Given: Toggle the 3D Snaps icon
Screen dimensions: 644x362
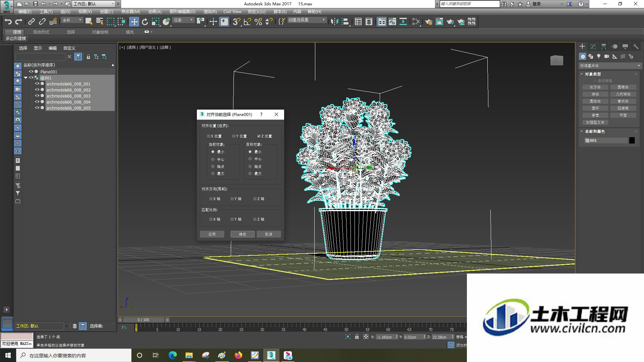Looking at the screenshot, I should click(x=236, y=22).
